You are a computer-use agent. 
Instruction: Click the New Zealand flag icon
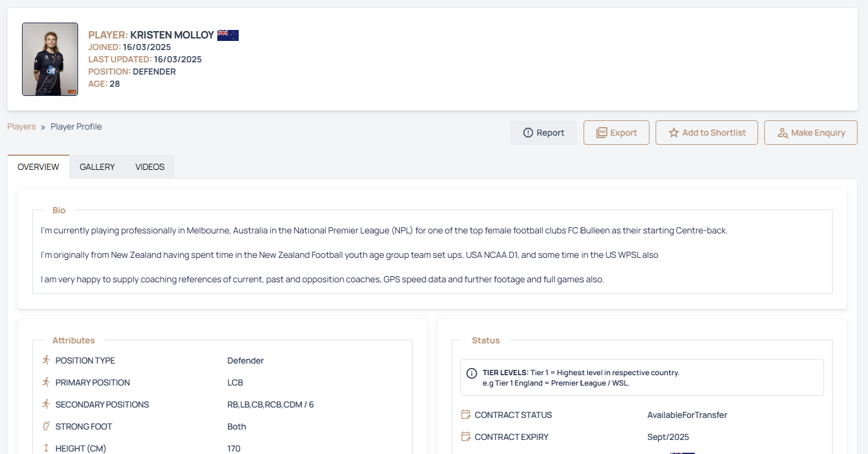228,35
